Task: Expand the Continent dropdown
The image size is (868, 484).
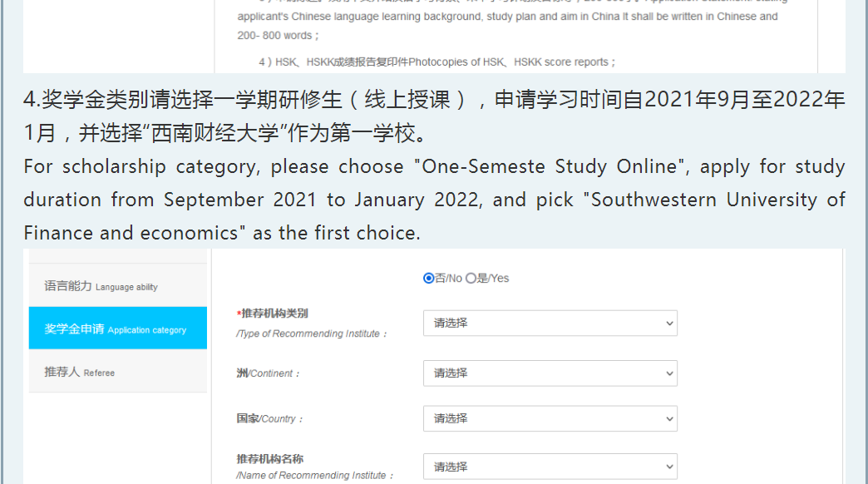Action: click(550, 373)
